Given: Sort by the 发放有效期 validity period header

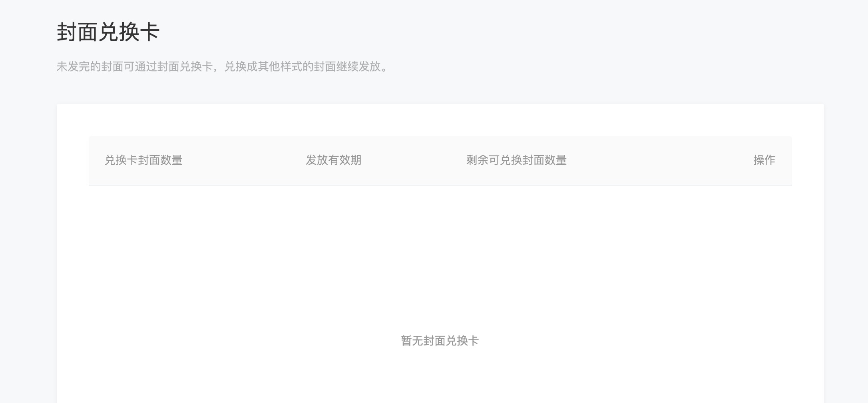Looking at the screenshot, I should 334,160.
